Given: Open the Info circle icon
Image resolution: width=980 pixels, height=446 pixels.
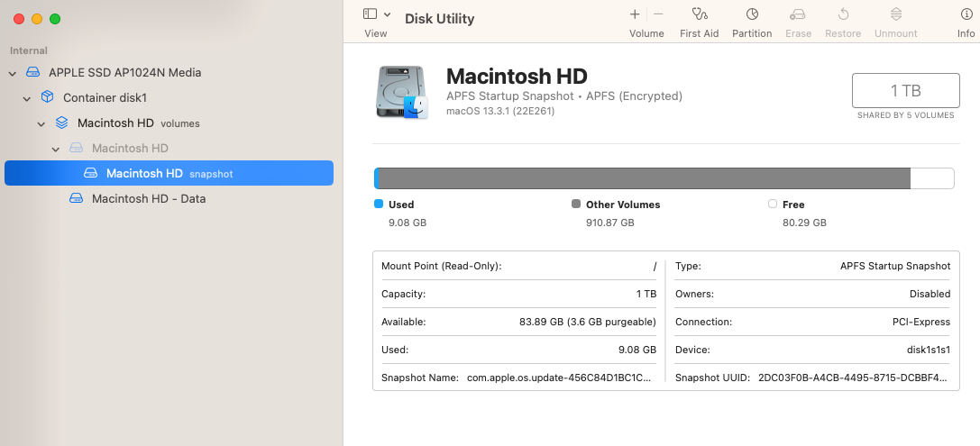Looking at the screenshot, I should click(966, 14).
